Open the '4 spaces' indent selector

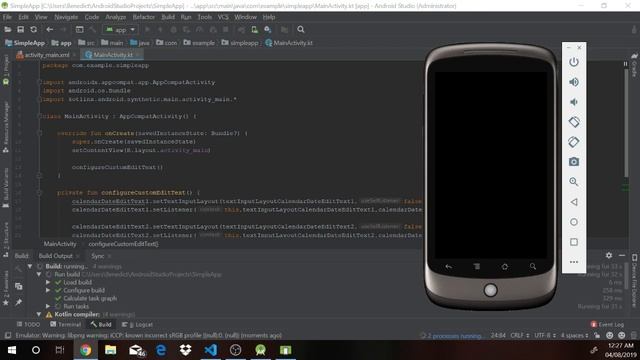point(574,336)
